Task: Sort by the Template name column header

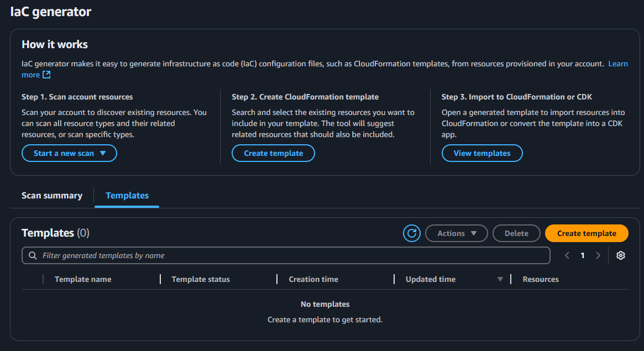Action: (83, 279)
